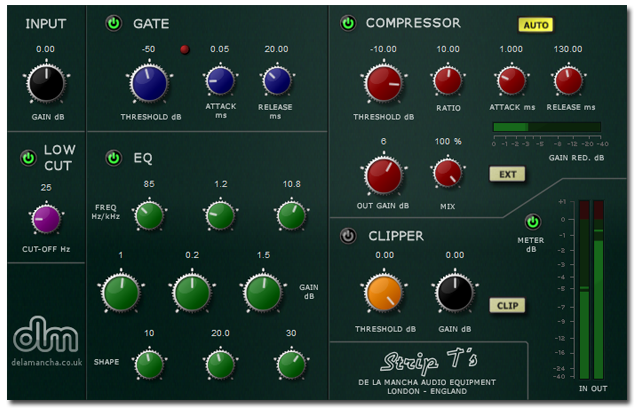Screen dimensions: 634x410
Task: Click the Gate Attack ms knob
Action: tap(220, 81)
